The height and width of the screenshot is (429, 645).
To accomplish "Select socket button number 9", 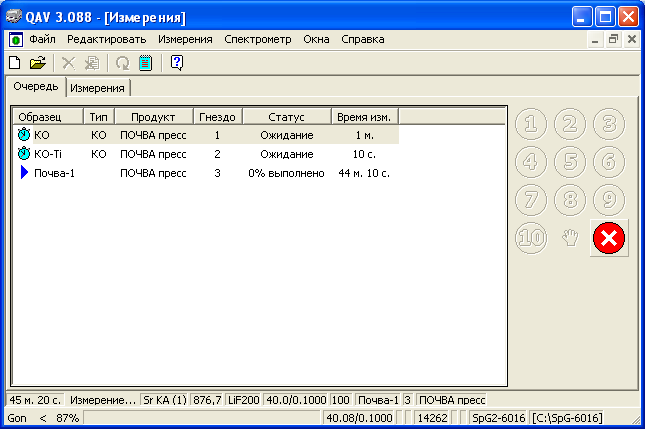I will click(609, 200).
